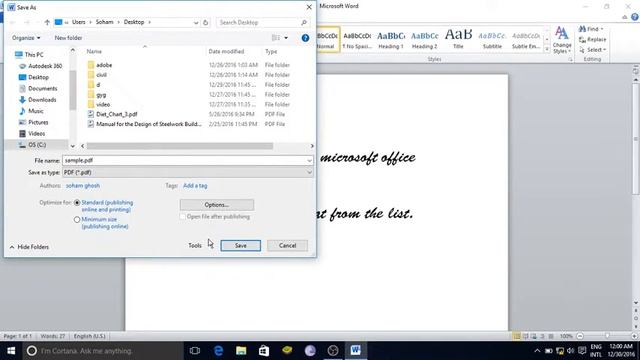Screen dimensions: 640x360
Task: Select the video folder
Action: pos(103,104)
